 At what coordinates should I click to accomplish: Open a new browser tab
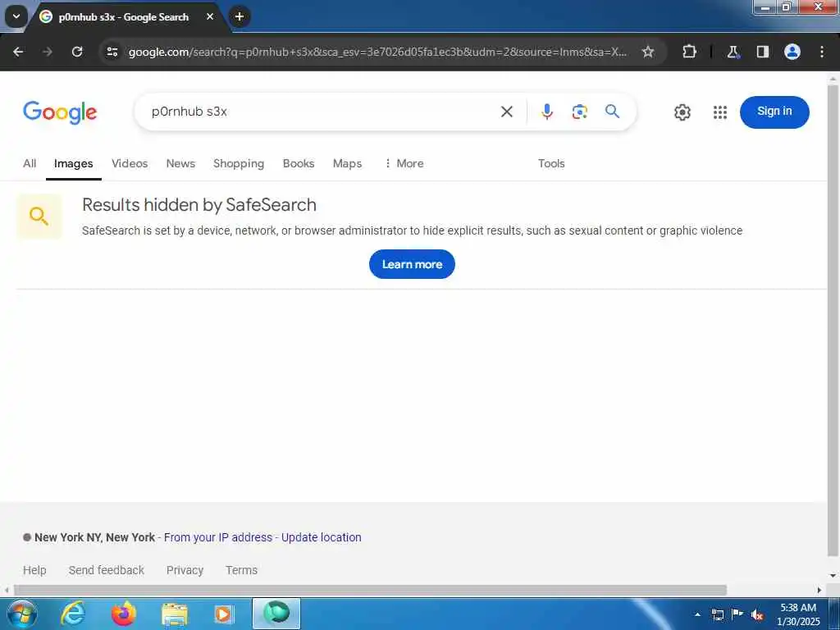pos(240,16)
